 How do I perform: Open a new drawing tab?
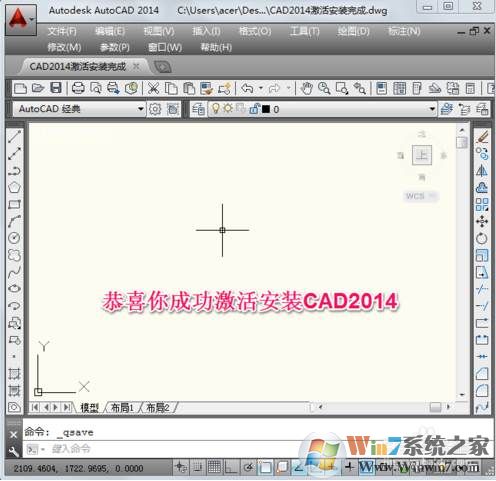click(162, 67)
